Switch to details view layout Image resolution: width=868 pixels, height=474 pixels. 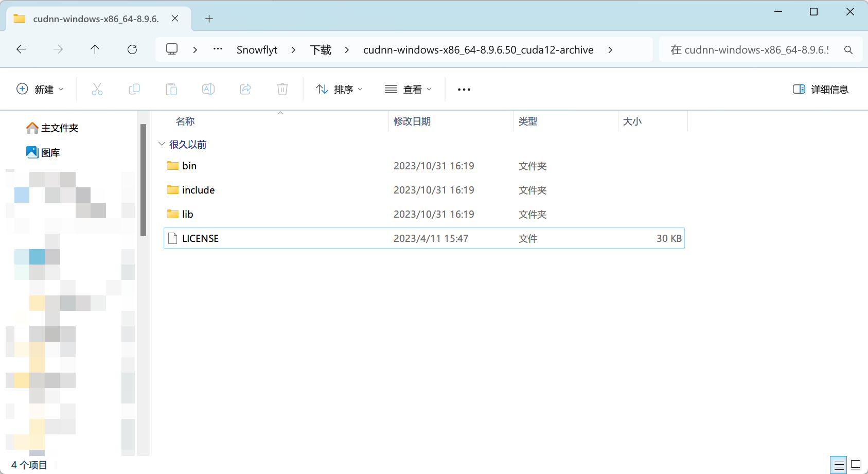838,465
